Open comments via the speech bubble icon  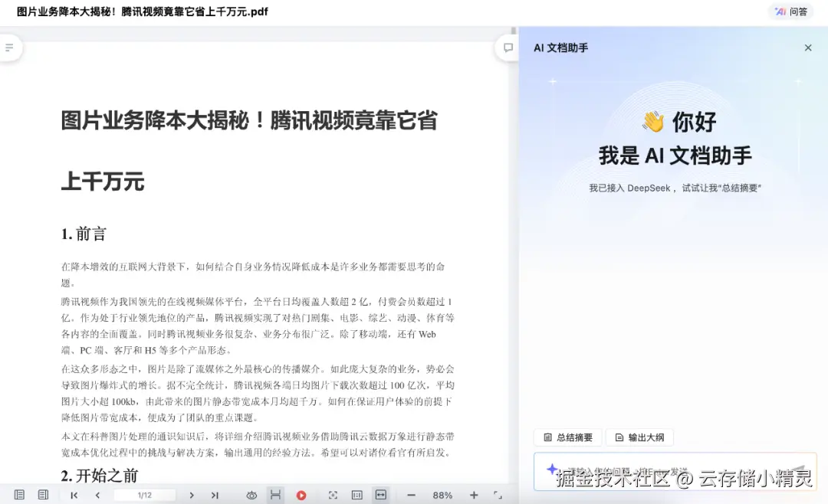(508, 47)
